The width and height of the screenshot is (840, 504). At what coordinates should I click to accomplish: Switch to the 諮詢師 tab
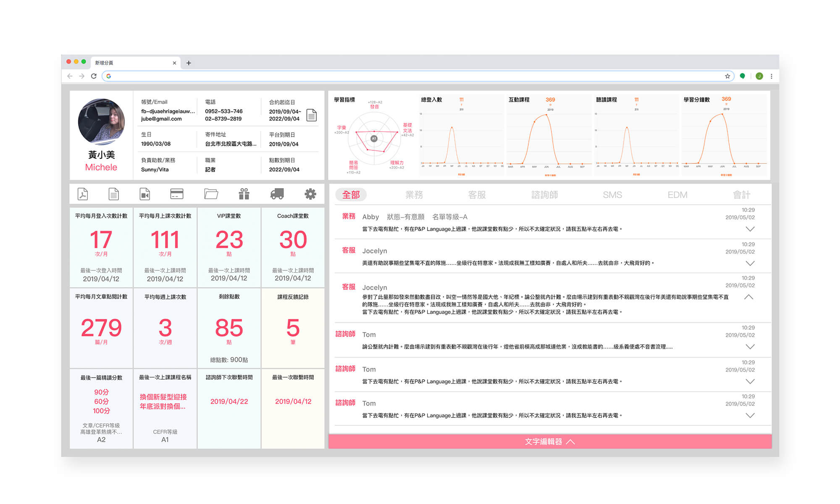pyautogui.click(x=545, y=195)
